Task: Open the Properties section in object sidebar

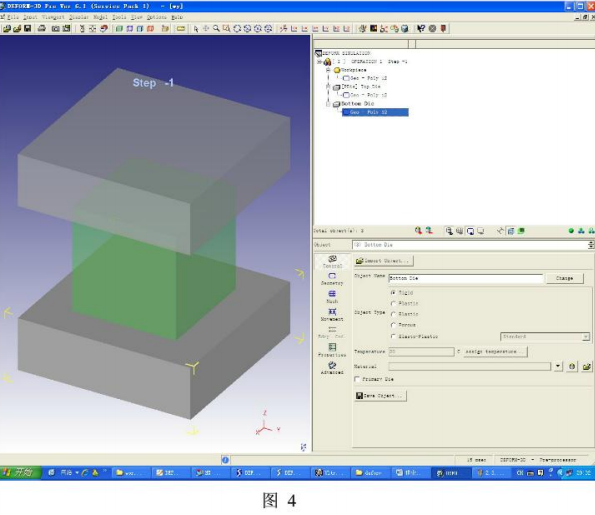Action: tap(332, 350)
